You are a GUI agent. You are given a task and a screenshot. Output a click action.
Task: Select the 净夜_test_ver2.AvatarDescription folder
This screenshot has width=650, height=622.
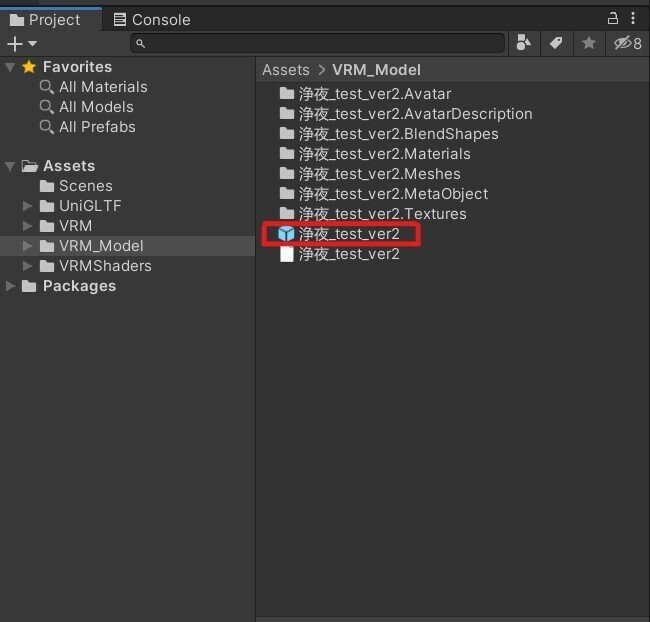[406, 114]
